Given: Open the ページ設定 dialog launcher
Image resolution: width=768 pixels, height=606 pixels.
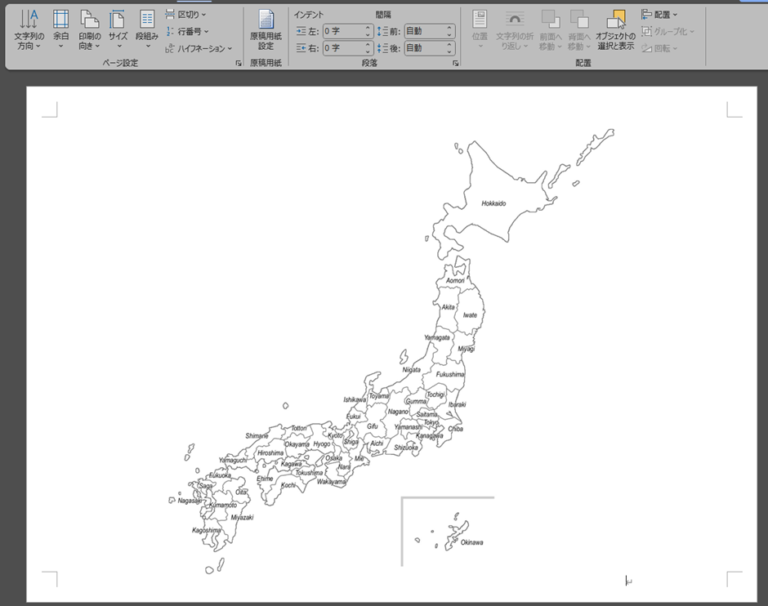Looking at the screenshot, I should point(238,63).
